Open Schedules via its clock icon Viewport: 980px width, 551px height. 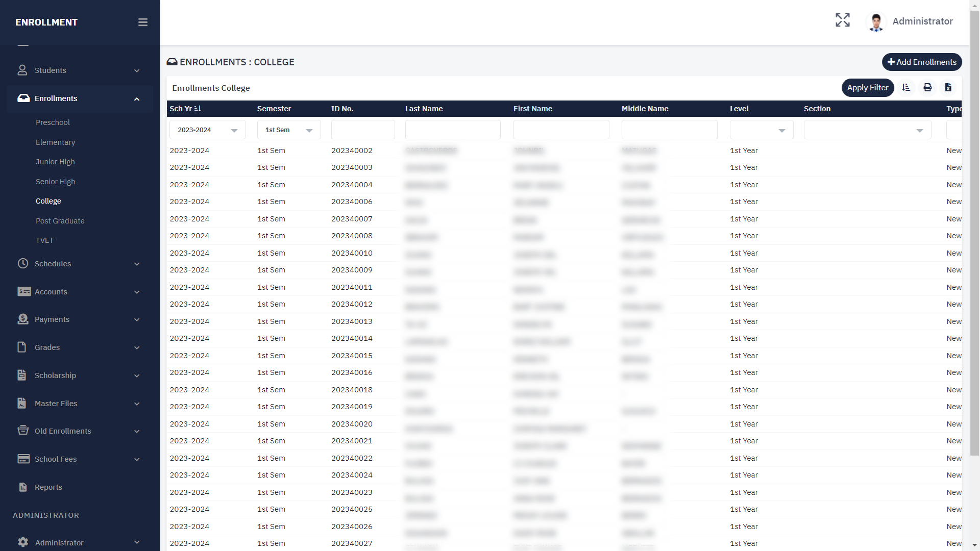[23, 264]
